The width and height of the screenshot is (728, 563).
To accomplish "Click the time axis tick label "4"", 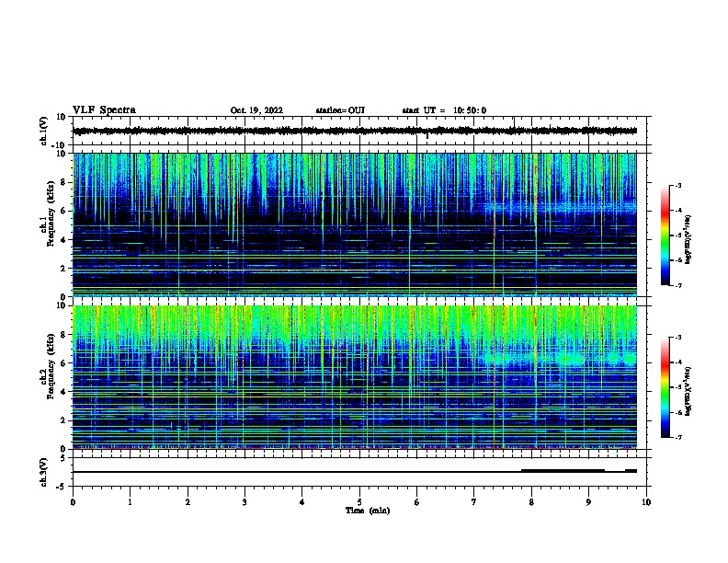I will [302, 502].
